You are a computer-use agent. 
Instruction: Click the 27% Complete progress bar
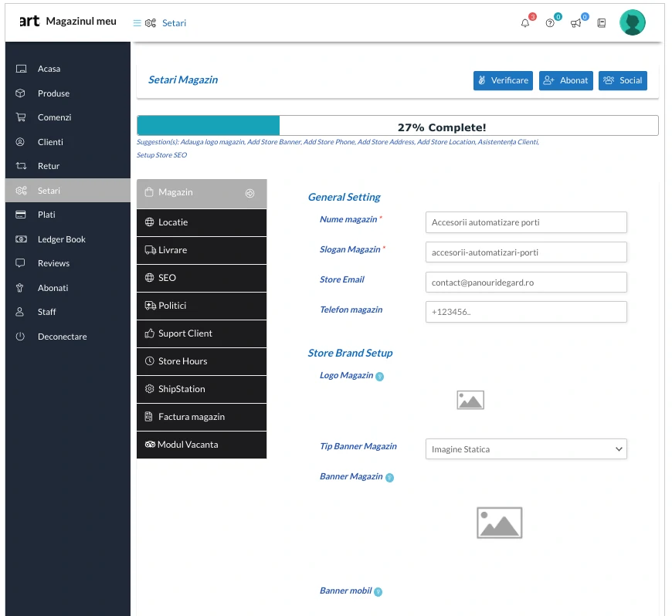(397, 126)
